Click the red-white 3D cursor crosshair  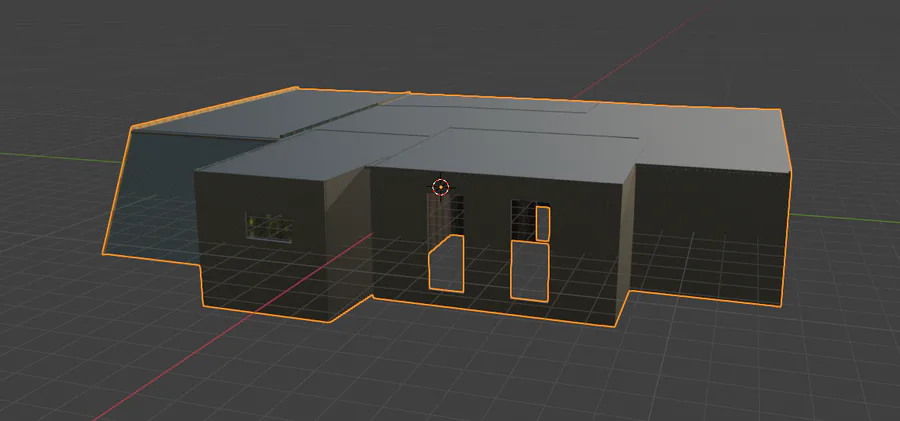(x=440, y=187)
